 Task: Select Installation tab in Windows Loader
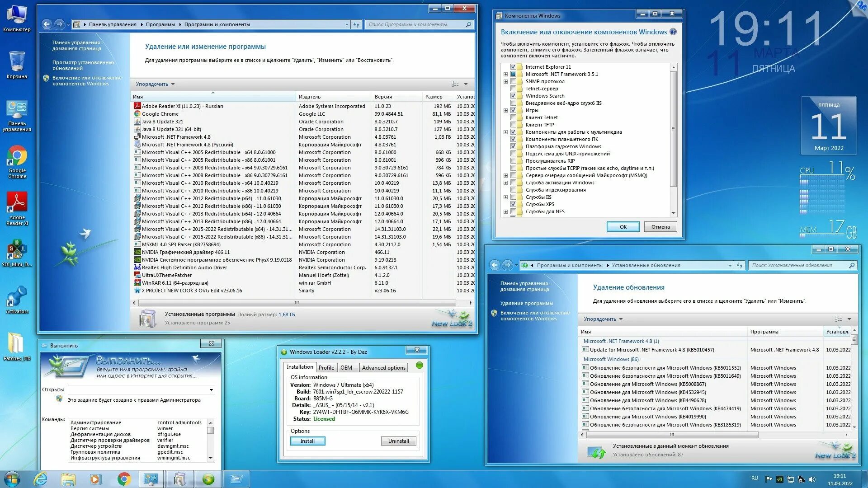tap(300, 367)
